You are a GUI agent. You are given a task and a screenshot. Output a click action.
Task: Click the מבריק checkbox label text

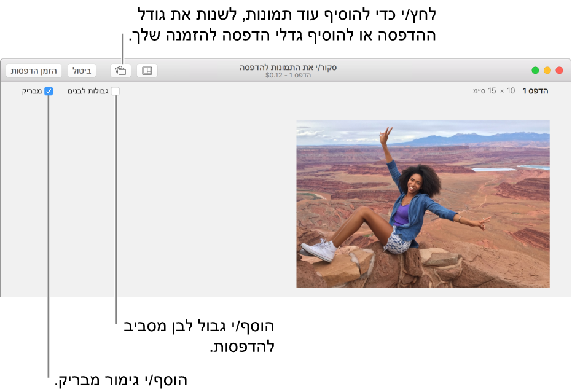[31, 91]
